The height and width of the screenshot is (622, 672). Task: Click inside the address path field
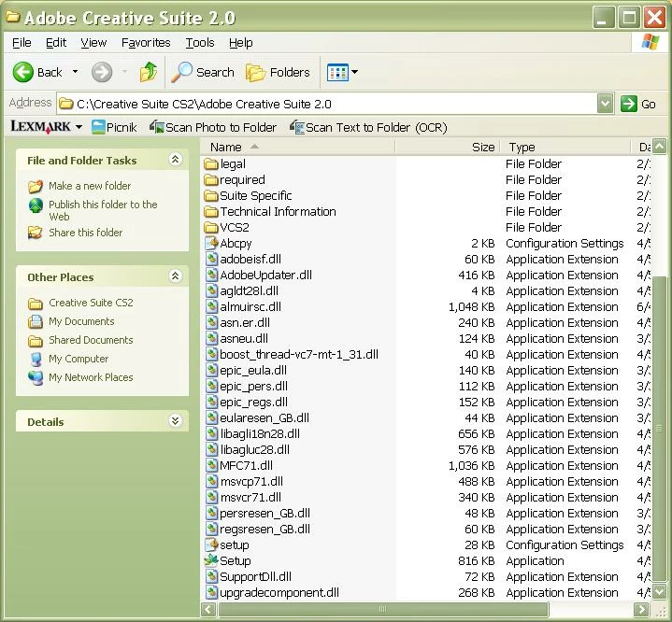point(326,104)
